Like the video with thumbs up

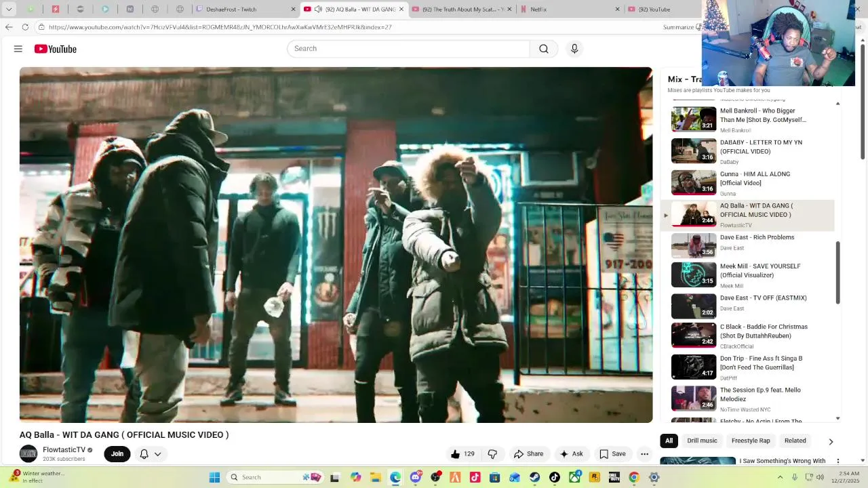click(x=462, y=454)
